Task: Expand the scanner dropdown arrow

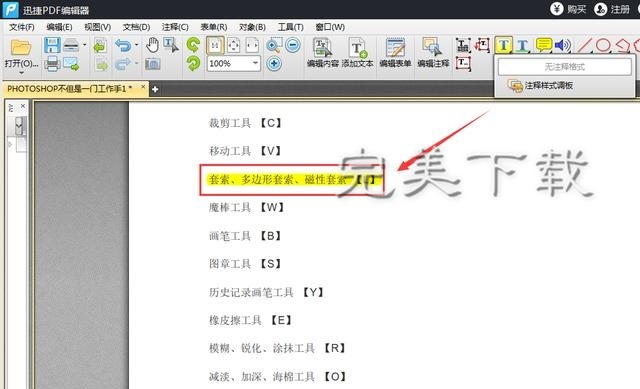Action: 84,44
